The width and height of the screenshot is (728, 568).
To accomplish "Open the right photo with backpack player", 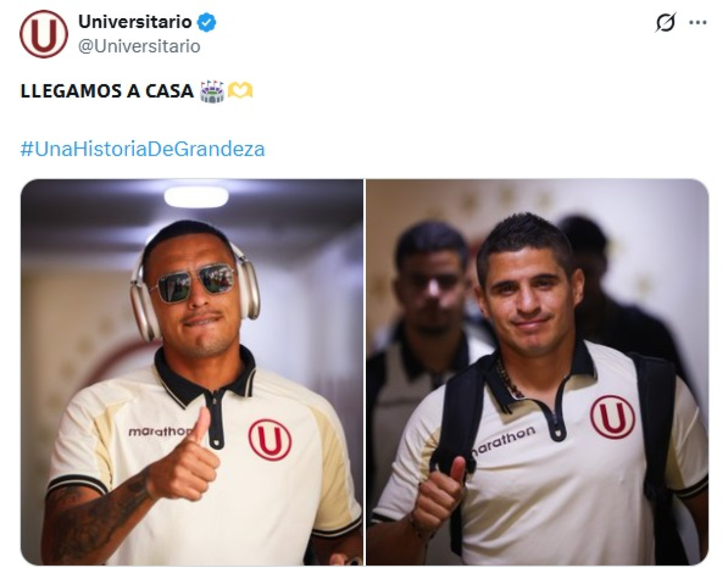I will [x=537, y=372].
